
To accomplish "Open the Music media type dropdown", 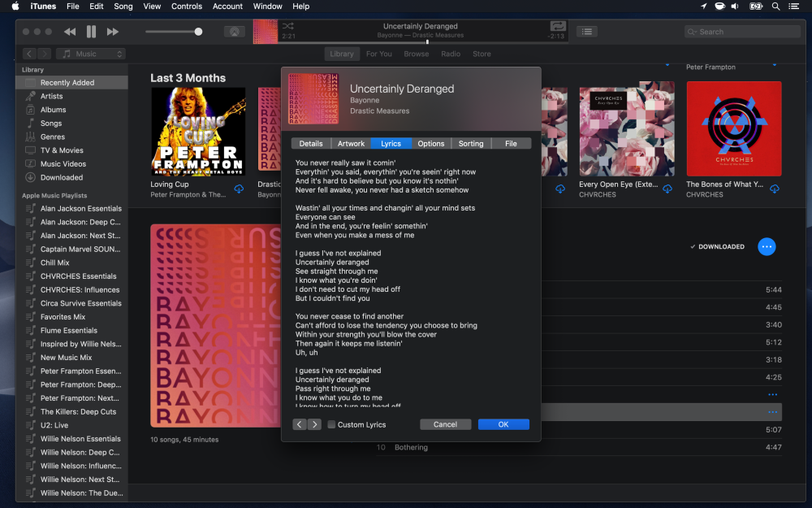I will pos(91,54).
